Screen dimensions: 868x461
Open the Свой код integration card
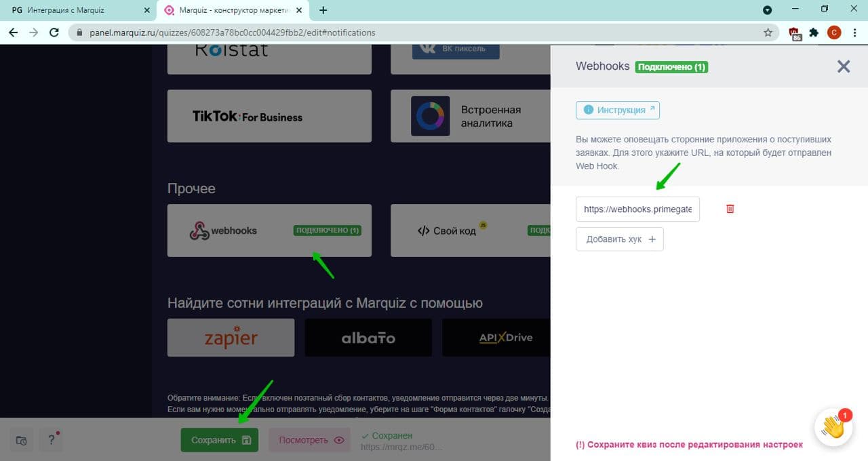tap(471, 230)
